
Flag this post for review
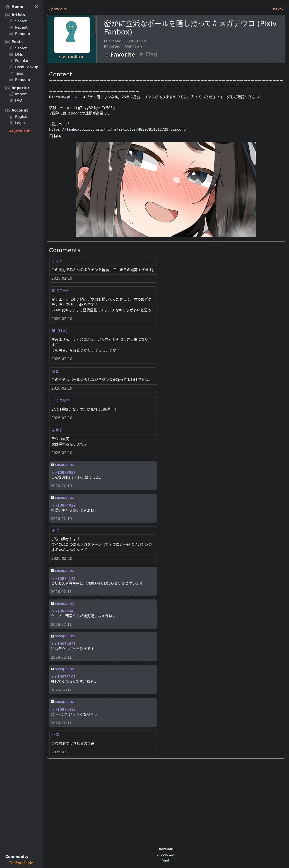[x=148, y=55]
